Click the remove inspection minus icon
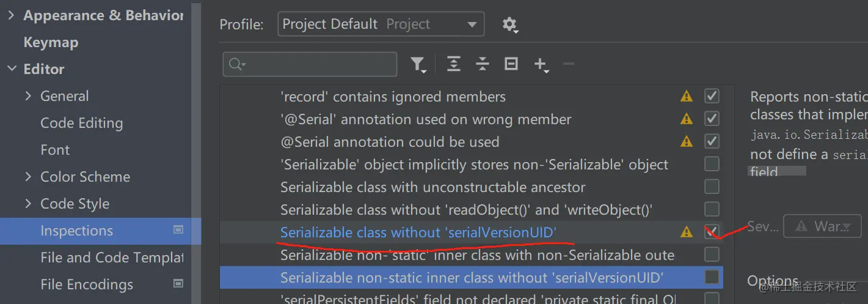The width and height of the screenshot is (868, 304). [x=569, y=64]
